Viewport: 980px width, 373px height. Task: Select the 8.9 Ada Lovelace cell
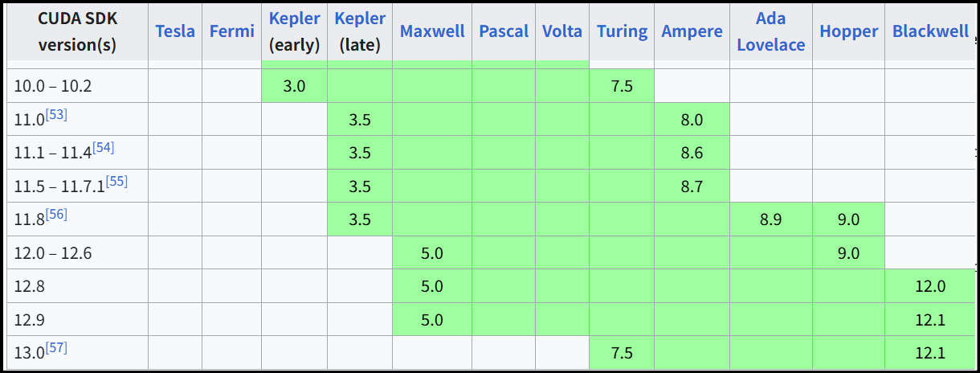pyautogui.click(x=770, y=219)
